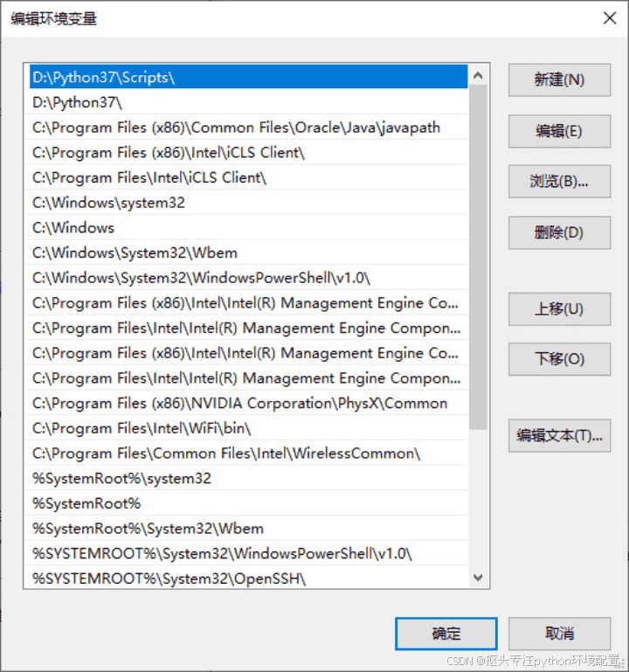Click the vertical scrollbar thumb
Viewport: 629px width, 672px height.
coord(478,257)
